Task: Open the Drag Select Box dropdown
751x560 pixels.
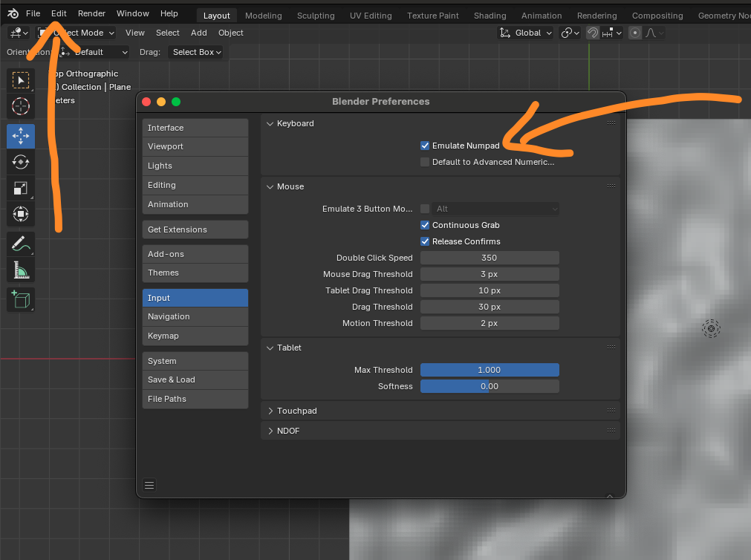Action: click(x=197, y=52)
